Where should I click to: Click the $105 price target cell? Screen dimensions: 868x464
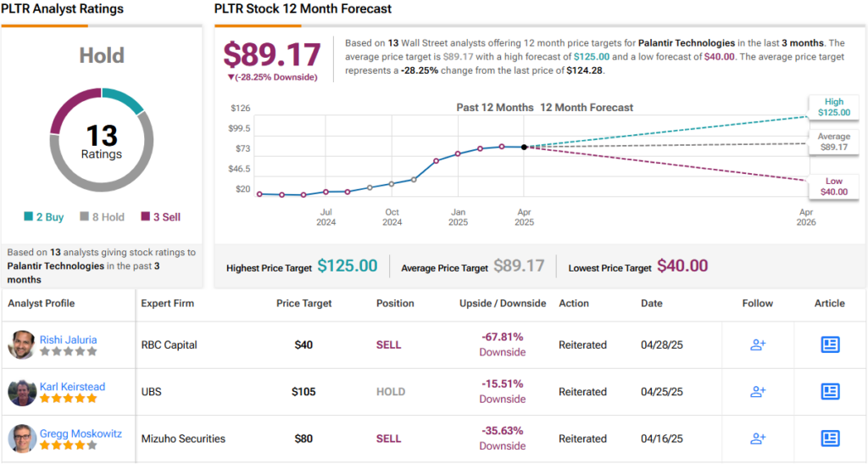pyautogui.click(x=303, y=391)
